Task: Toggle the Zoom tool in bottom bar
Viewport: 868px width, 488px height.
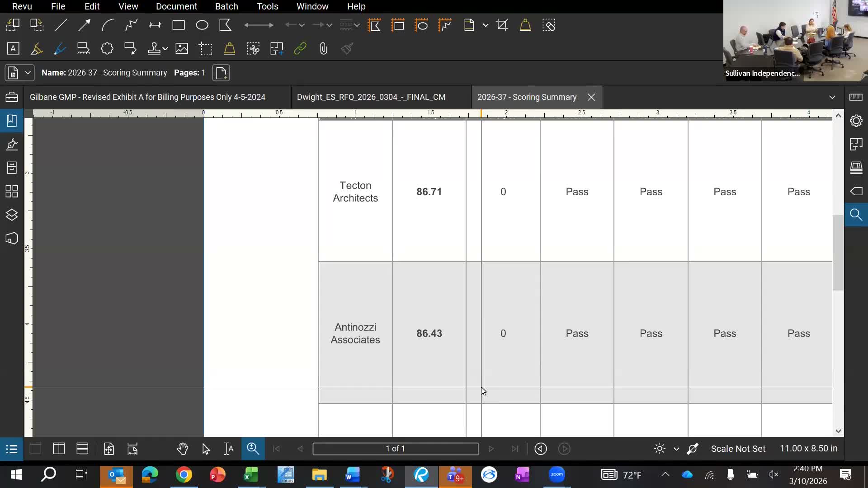Action: click(x=253, y=449)
